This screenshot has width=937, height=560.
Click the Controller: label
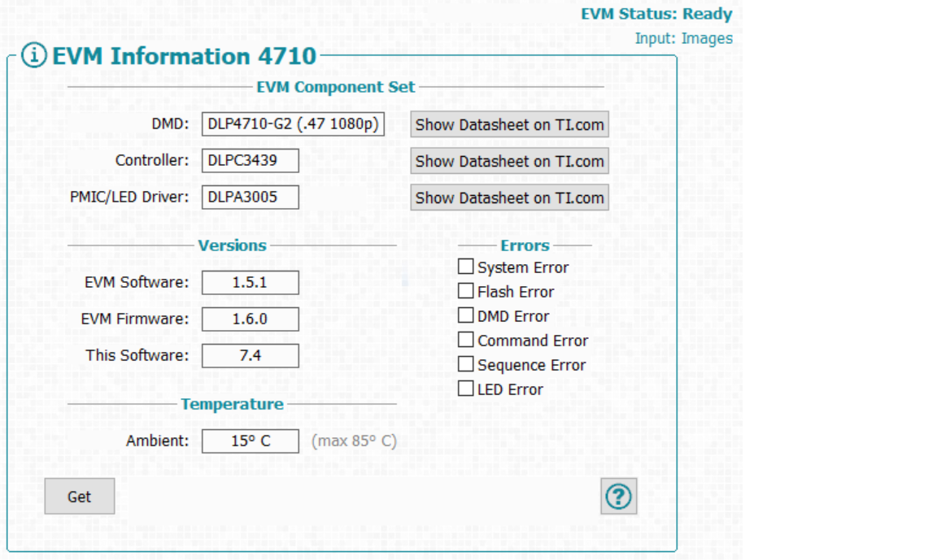click(x=152, y=161)
